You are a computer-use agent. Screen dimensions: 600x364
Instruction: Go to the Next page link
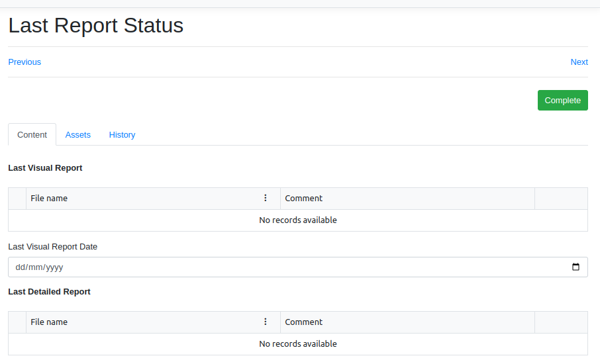579,62
